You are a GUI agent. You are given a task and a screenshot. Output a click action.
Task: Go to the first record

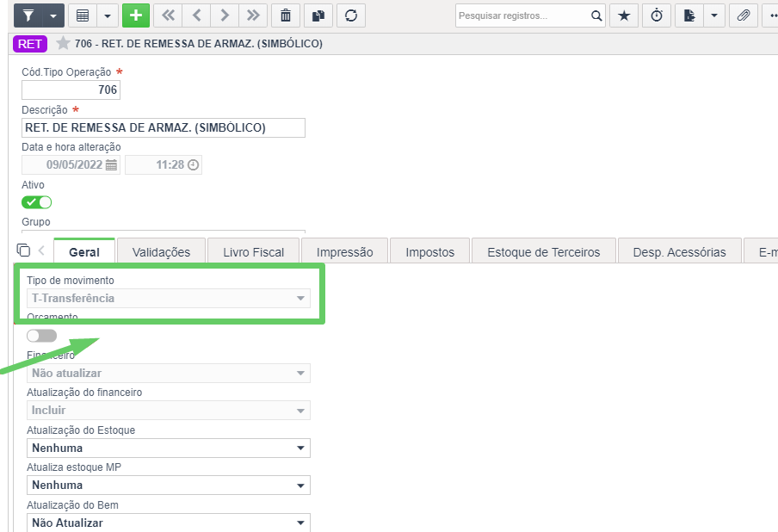[168, 15]
